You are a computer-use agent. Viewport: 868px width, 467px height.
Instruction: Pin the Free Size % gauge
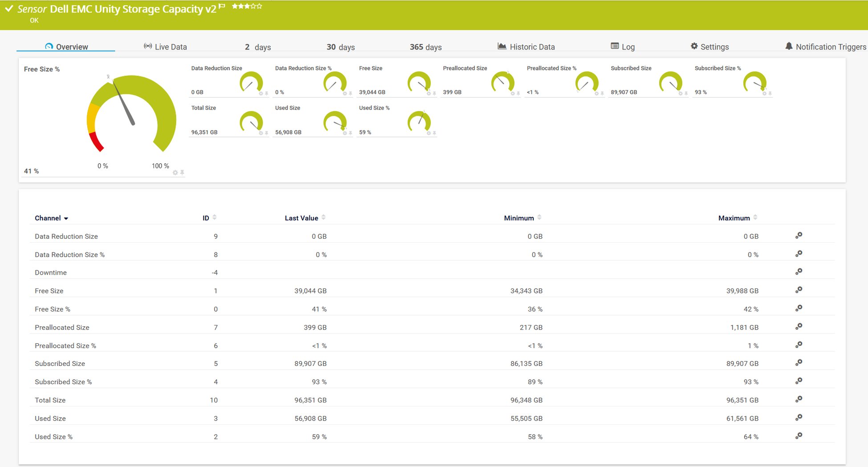point(182,173)
